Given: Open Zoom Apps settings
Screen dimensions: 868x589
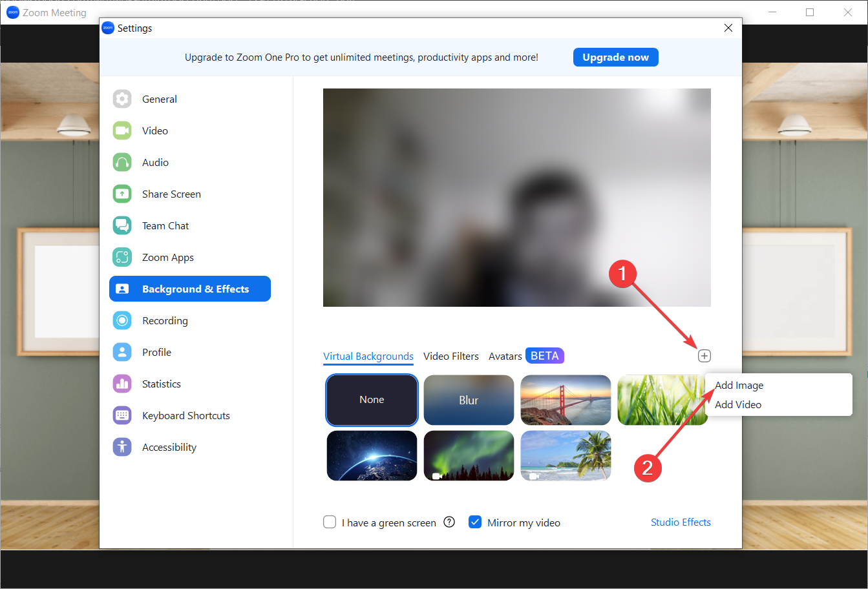Looking at the screenshot, I should (190, 257).
